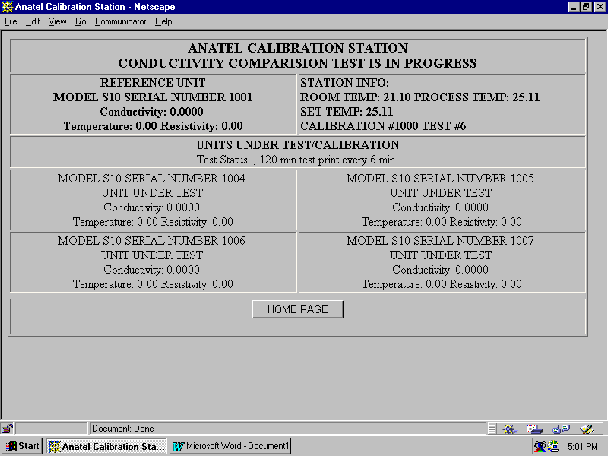Click reference unit 'Conductivity: 0.0000' value

pos(152,112)
